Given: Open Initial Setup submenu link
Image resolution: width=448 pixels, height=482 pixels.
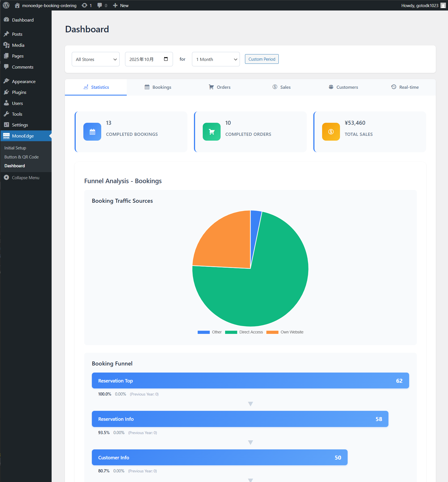Looking at the screenshot, I should (15, 148).
